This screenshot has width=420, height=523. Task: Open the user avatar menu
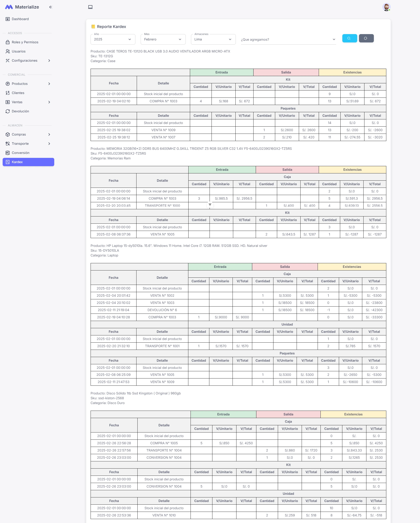(x=386, y=7)
